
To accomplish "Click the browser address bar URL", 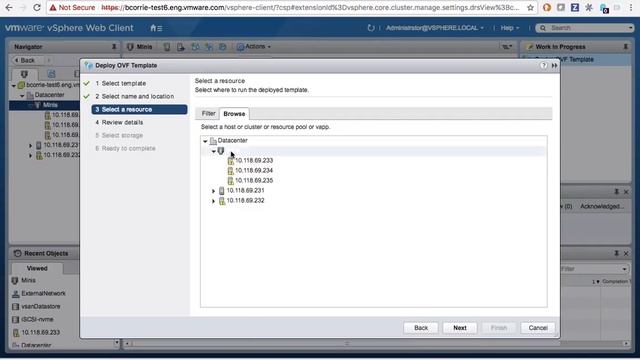I will click(310, 7).
